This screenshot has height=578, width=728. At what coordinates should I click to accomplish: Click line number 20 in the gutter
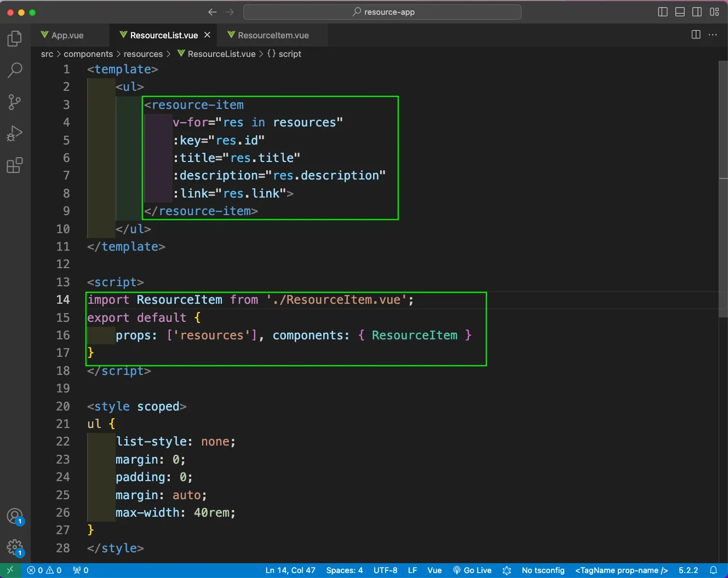(x=63, y=406)
